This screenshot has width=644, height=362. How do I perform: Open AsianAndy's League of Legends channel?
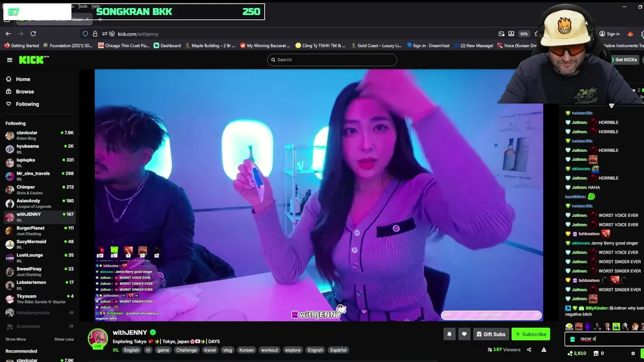tap(39, 203)
